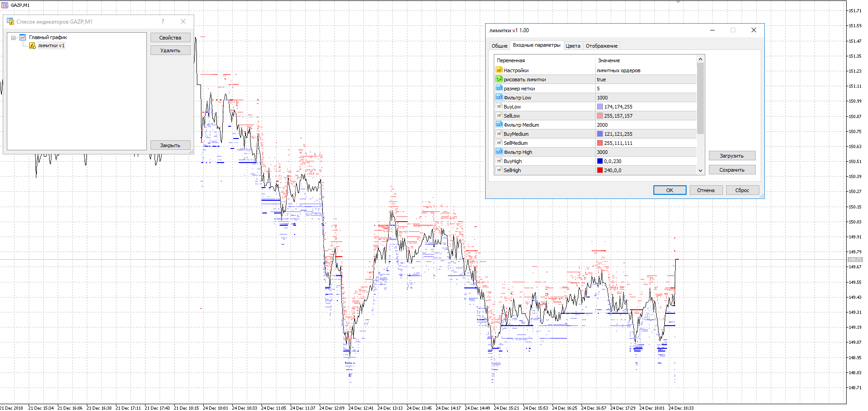
Task: Click the parameter list scrollbar thumb
Action: (700, 99)
